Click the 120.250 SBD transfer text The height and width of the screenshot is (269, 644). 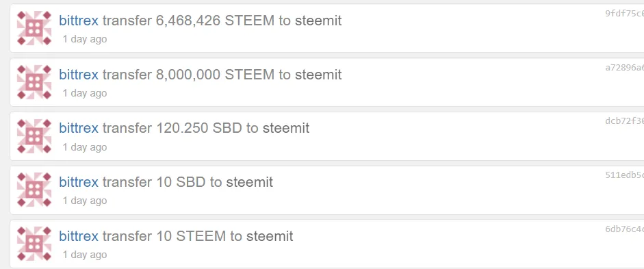tap(206, 128)
